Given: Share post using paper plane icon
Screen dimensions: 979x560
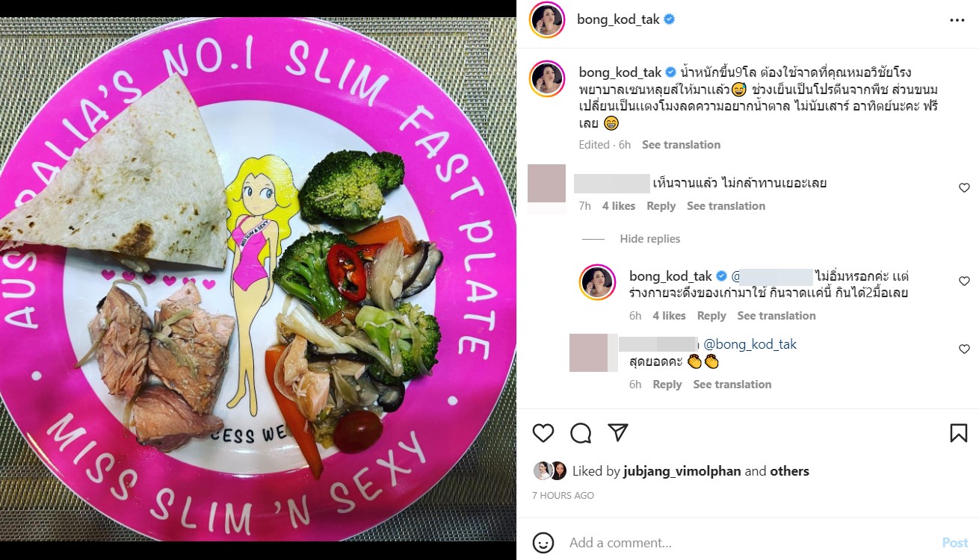Looking at the screenshot, I should tap(617, 433).
